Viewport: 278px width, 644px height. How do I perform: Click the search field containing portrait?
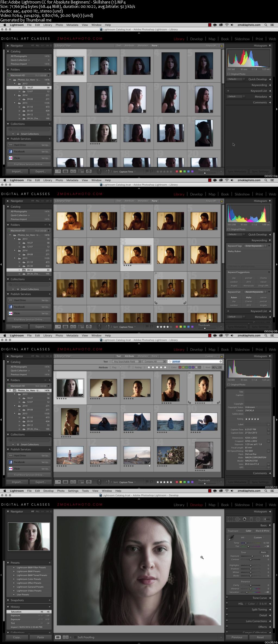point(195,361)
